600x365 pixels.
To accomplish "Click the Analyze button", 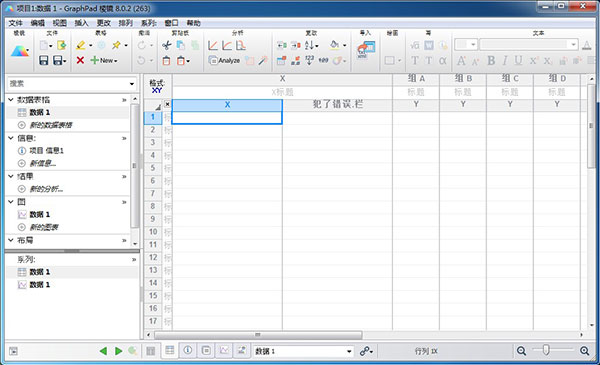I will tap(224, 60).
